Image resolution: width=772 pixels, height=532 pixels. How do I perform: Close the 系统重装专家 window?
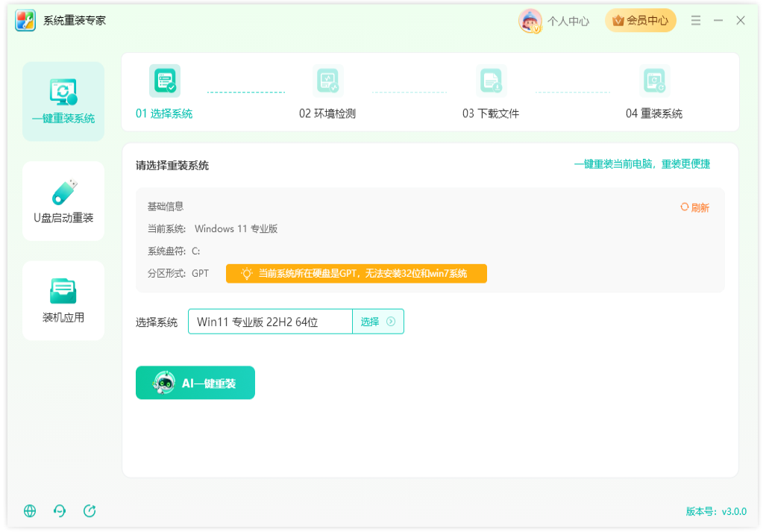(741, 21)
